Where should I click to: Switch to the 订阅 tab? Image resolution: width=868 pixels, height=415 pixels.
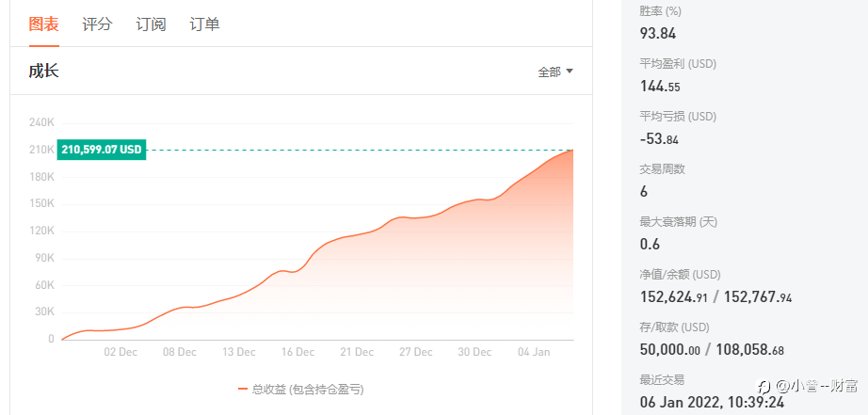coord(152,24)
